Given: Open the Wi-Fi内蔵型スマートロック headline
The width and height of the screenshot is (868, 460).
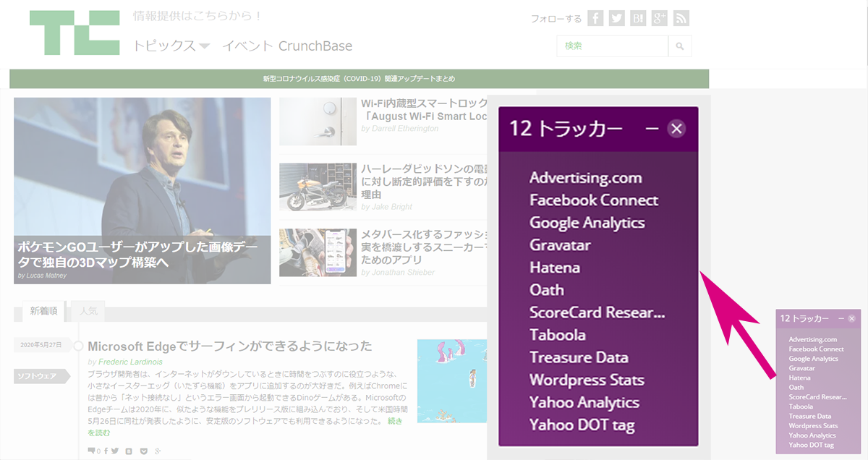Looking at the screenshot, I should (423, 110).
